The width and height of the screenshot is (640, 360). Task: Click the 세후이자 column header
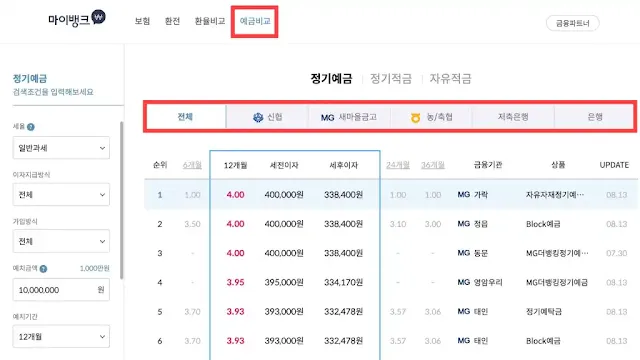tap(344, 165)
